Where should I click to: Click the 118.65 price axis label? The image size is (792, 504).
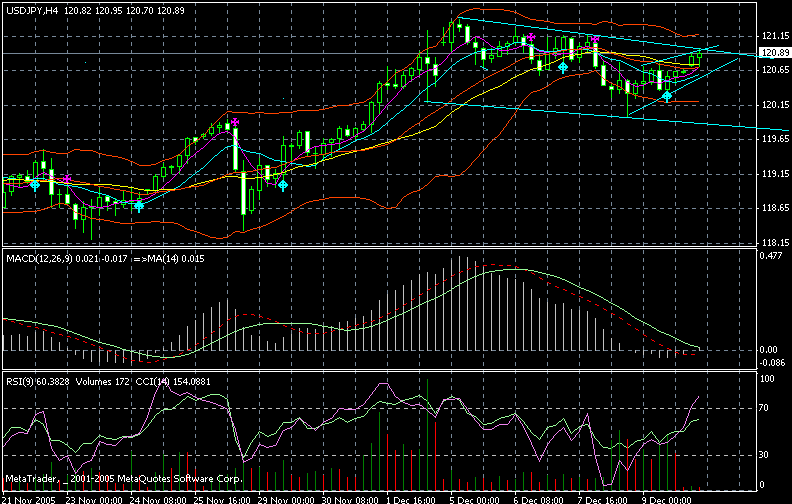coord(775,208)
